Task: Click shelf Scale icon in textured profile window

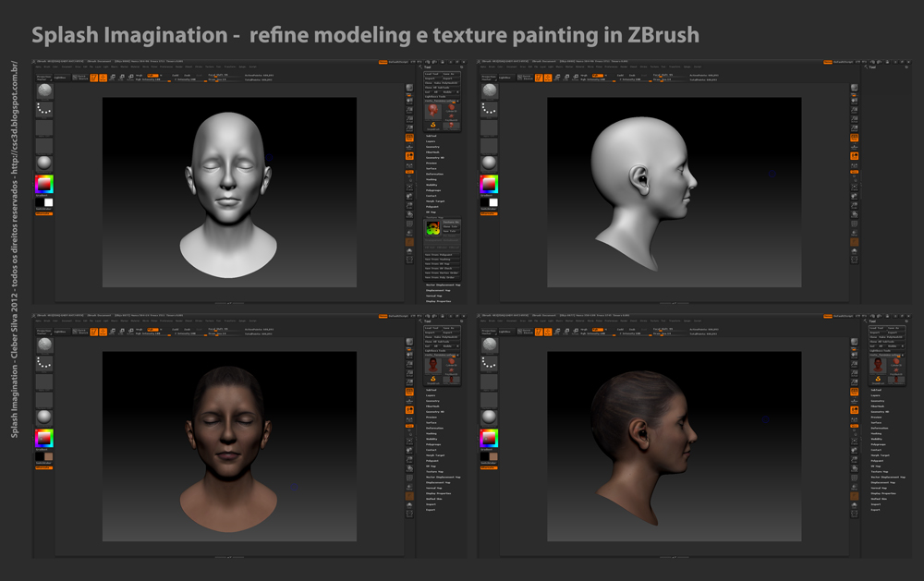Action: 855,458
